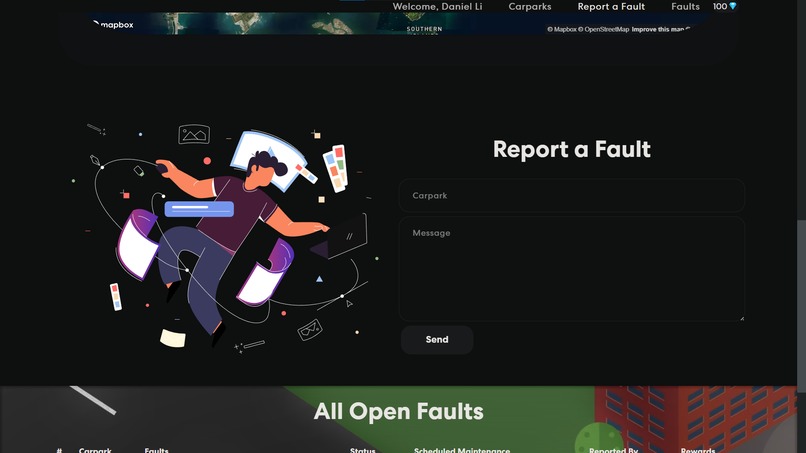The width and height of the screenshot is (806, 453).
Task: Go to Report a Fault nav item
Action: (x=611, y=7)
